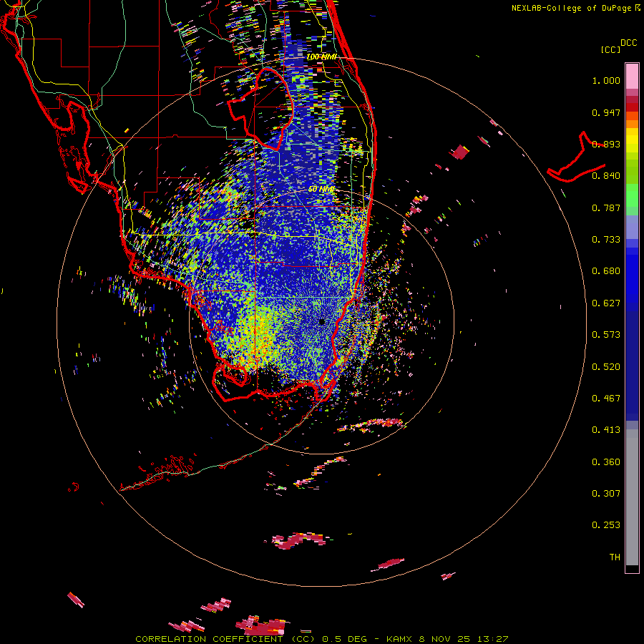Viewport: 644px width, 644px height.
Task: Select the 1.000 value on the color scale
Action: (606, 80)
